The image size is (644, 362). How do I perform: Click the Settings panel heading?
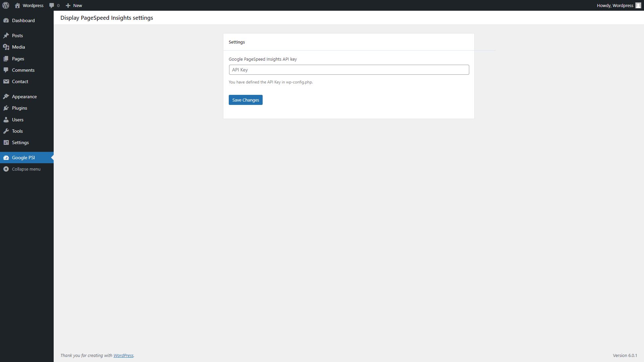coord(237,42)
